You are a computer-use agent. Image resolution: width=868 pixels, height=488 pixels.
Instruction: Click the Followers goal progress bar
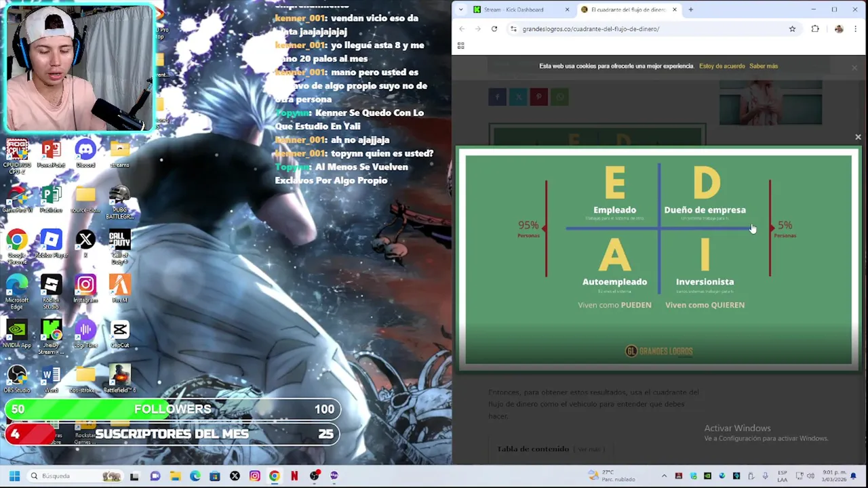(x=172, y=409)
